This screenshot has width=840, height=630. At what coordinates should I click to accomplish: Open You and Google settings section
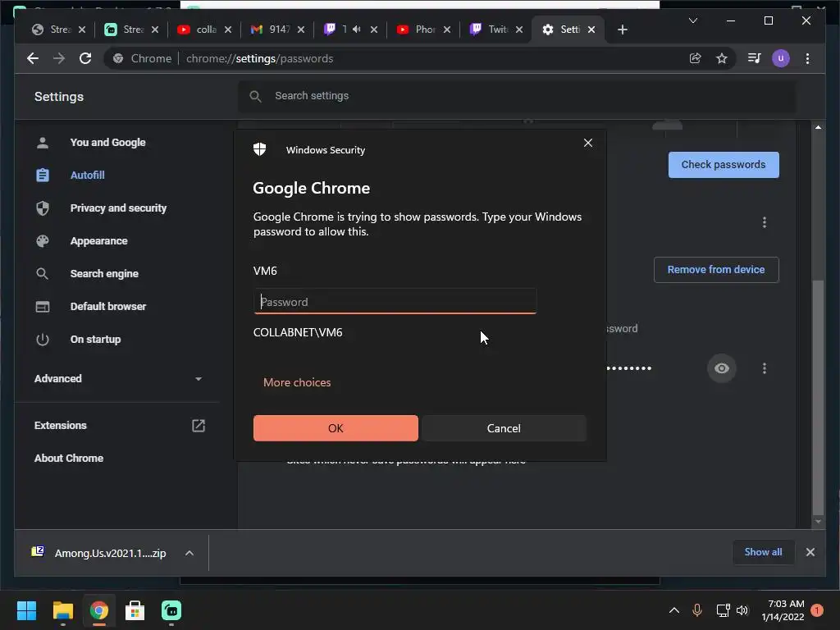(x=107, y=143)
